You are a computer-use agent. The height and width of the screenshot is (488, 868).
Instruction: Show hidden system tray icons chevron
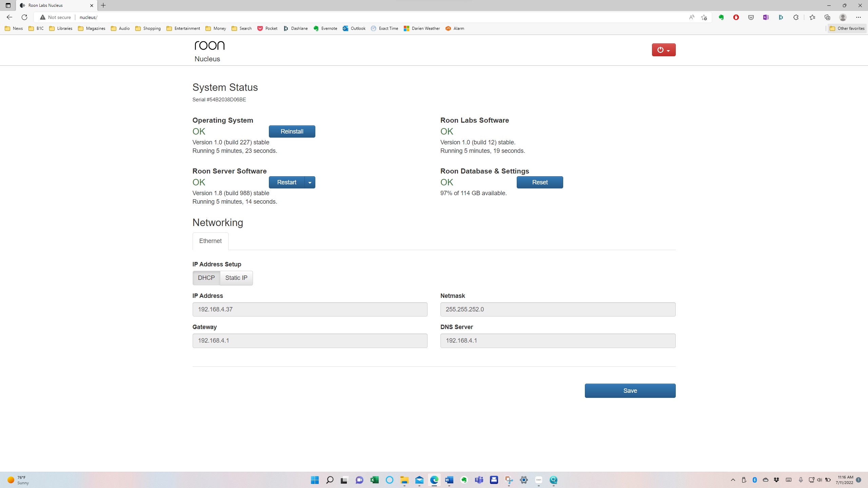click(x=733, y=480)
